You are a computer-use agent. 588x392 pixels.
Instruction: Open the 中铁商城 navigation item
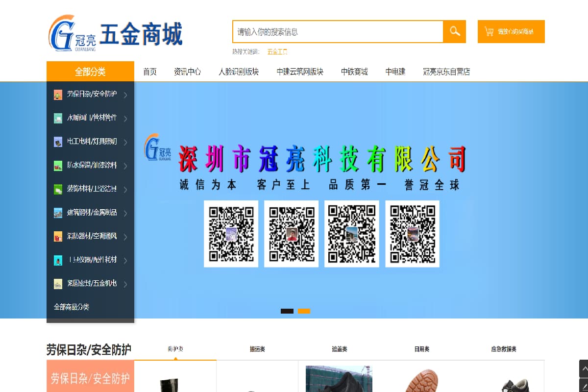pyautogui.click(x=354, y=72)
